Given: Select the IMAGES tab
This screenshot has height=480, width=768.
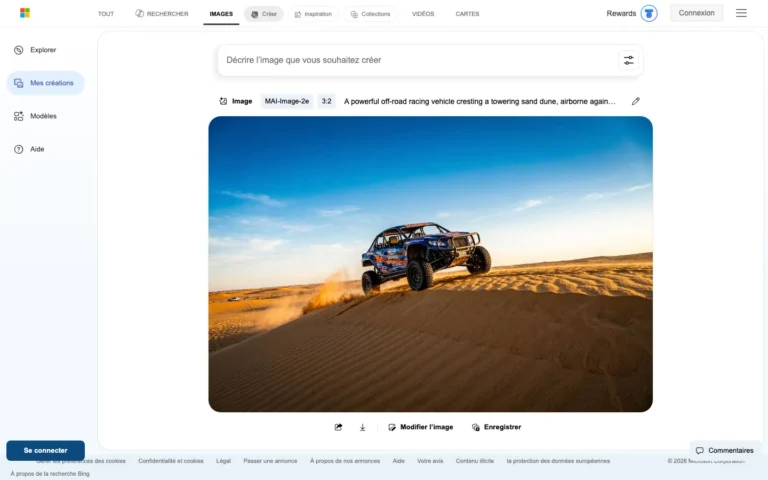Looking at the screenshot, I should point(221,14).
